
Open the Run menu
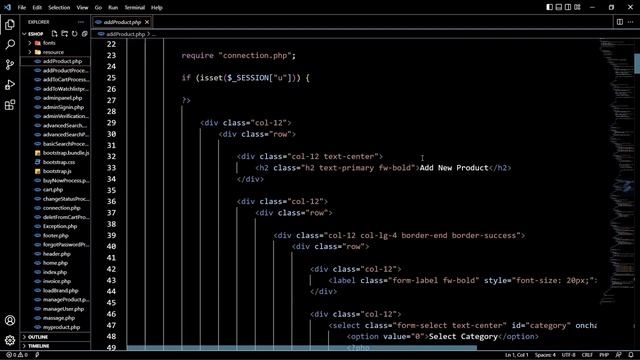[113, 7]
